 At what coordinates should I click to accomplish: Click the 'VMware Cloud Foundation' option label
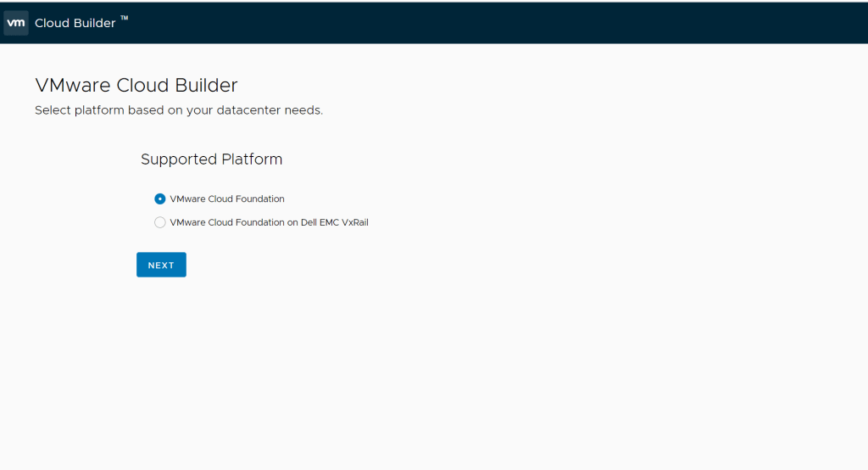pyautogui.click(x=227, y=199)
